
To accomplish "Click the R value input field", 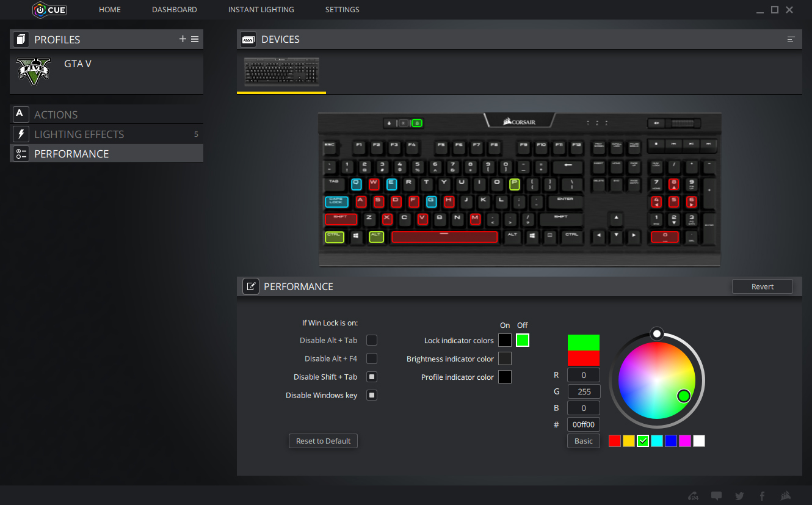I will click(584, 375).
